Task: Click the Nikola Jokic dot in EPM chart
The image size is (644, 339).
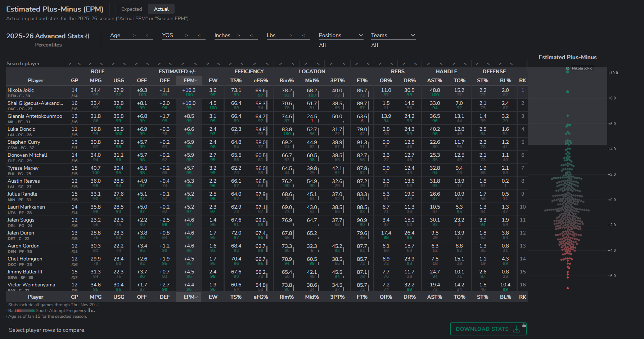Action: point(568,68)
